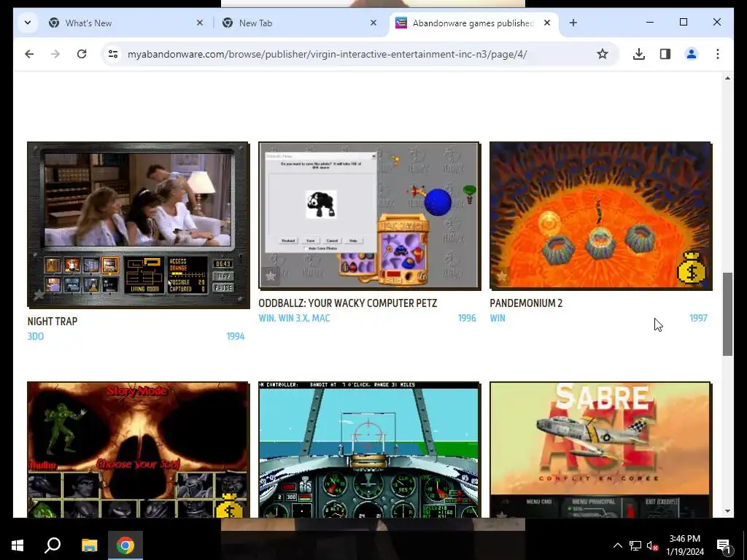Click scrollbar up arrow

(x=727, y=78)
